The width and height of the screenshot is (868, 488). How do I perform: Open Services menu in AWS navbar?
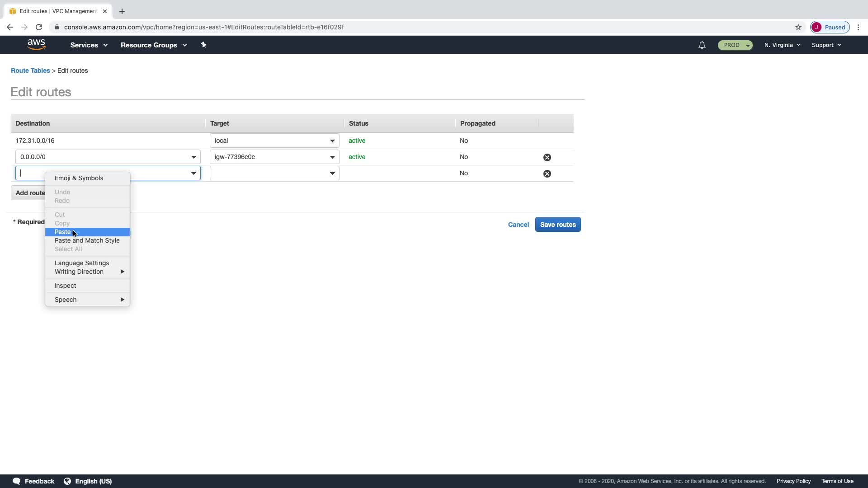(89, 45)
